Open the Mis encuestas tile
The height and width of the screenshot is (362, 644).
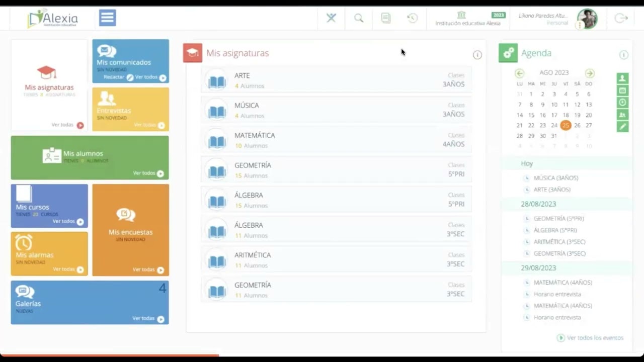(x=130, y=230)
